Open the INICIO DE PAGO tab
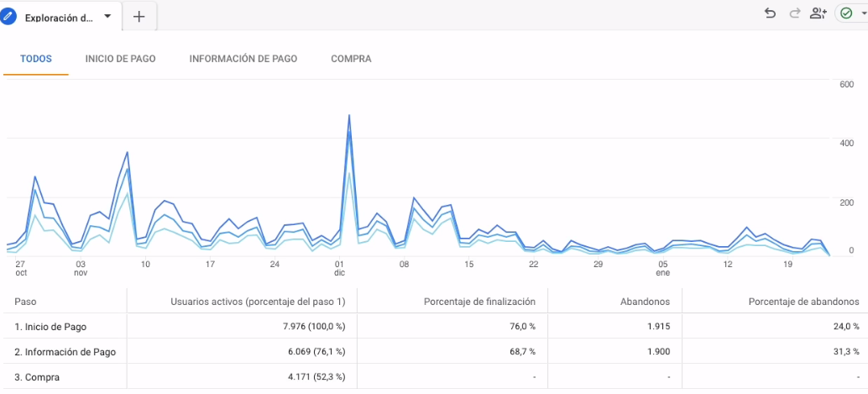 click(120, 59)
